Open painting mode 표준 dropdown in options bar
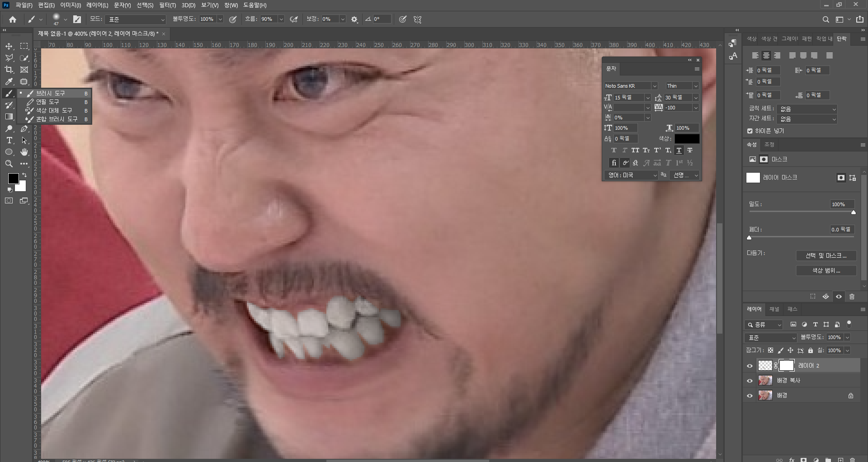The width and height of the screenshot is (868, 462). (x=136, y=19)
